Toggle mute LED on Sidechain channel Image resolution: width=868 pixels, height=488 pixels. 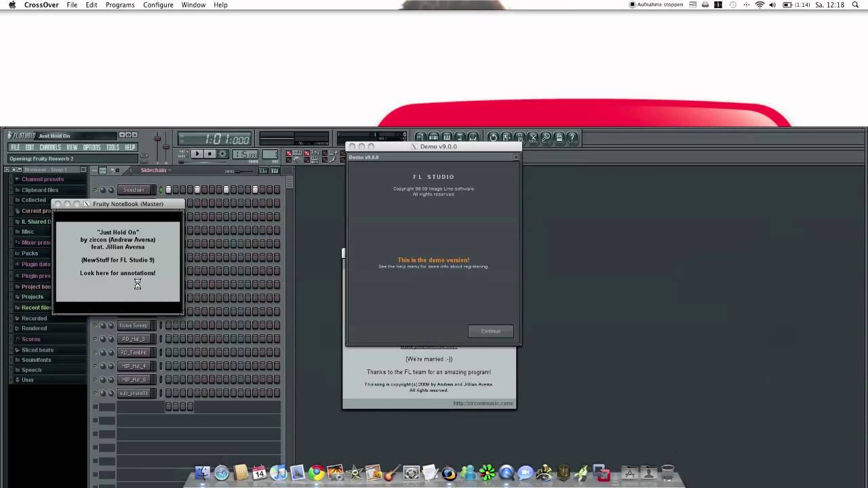tap(95, 190)
